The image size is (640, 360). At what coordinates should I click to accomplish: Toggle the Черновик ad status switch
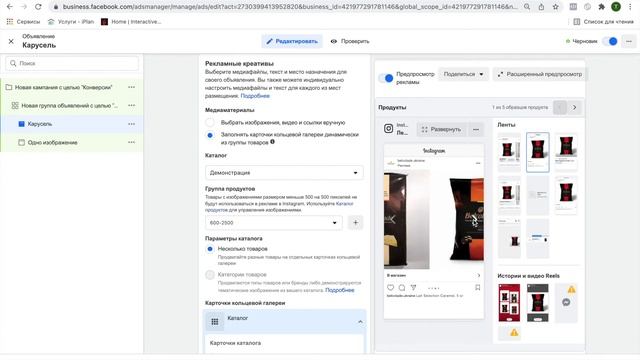click(x=611, y=41)
